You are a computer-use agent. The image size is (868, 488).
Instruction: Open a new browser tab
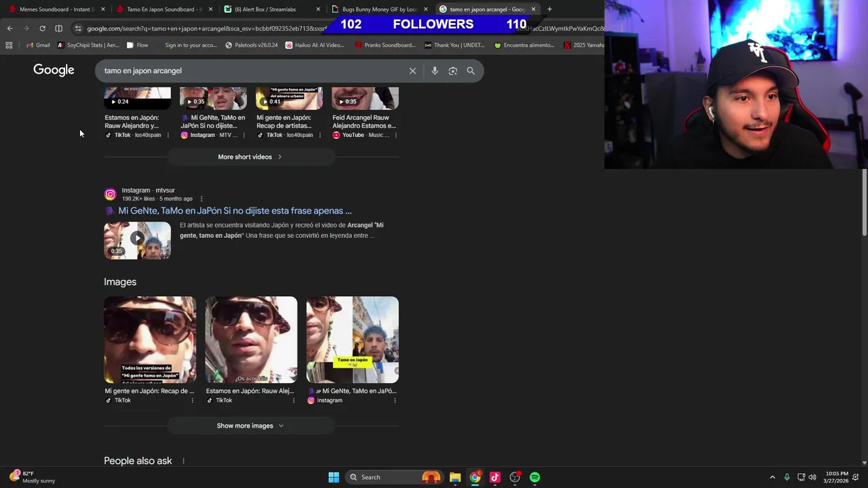tap(549, 9)
